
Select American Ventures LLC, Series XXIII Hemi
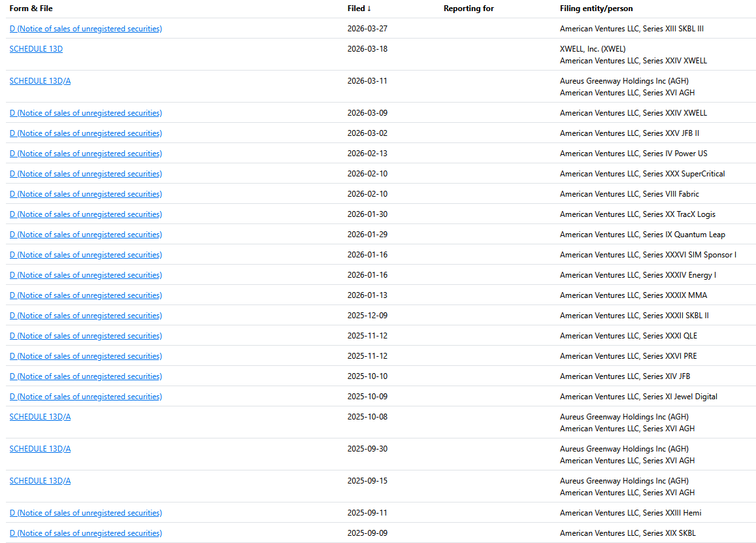click(x=631, y=513)
